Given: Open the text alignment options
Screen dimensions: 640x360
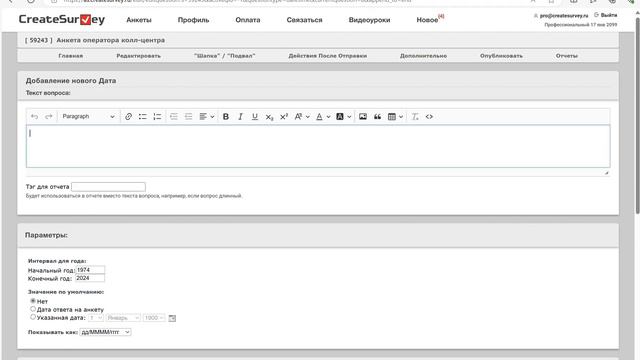Looking at the screenshot, I should coord(207,117).
